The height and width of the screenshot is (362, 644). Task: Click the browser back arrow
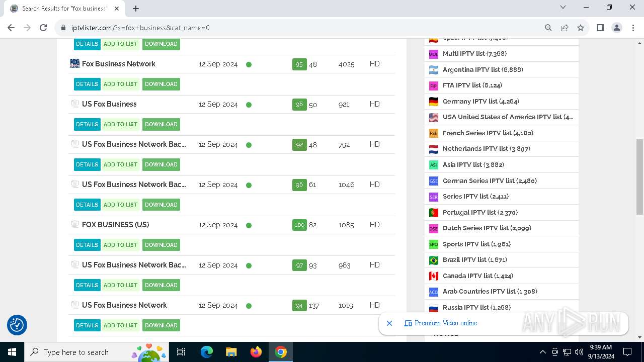tap(11, 28)
